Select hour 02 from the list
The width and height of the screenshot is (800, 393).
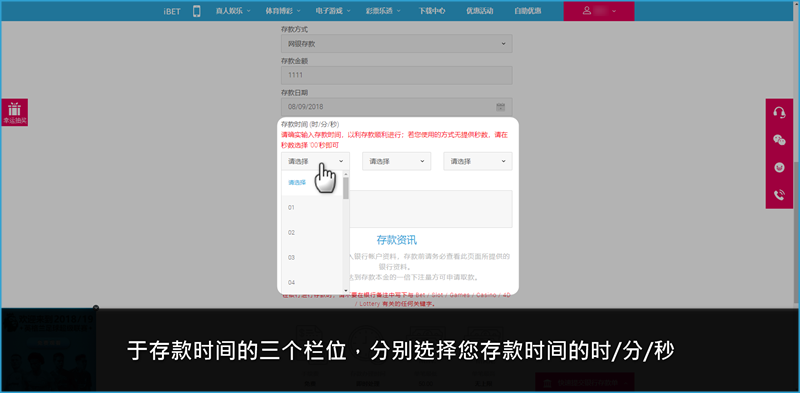[312, 233]
